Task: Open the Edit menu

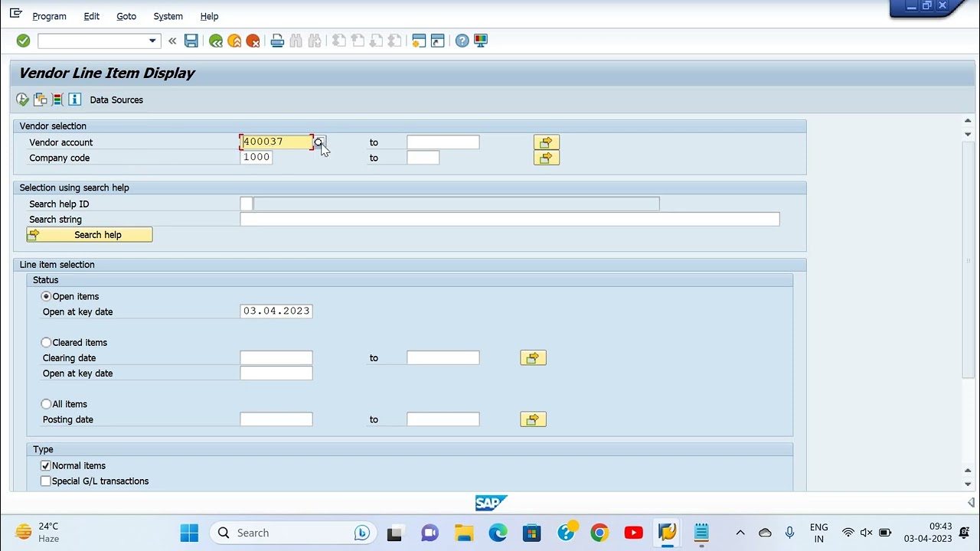Action: [91, 16]
